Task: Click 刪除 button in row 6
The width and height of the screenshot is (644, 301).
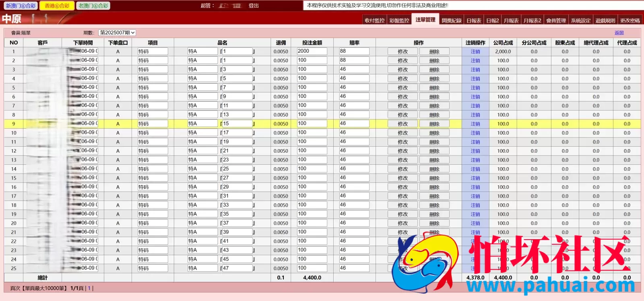Action: point(434,97)
